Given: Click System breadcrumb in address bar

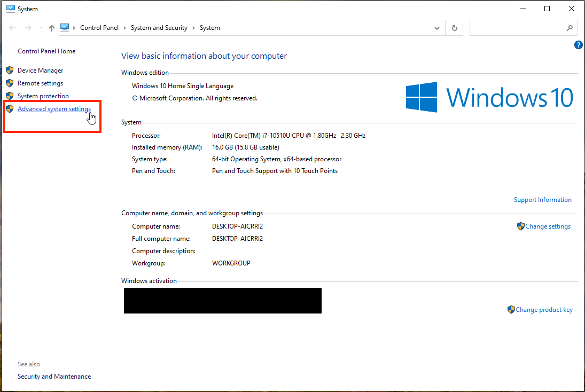Looking at the screenshot, I should point(209,28).
